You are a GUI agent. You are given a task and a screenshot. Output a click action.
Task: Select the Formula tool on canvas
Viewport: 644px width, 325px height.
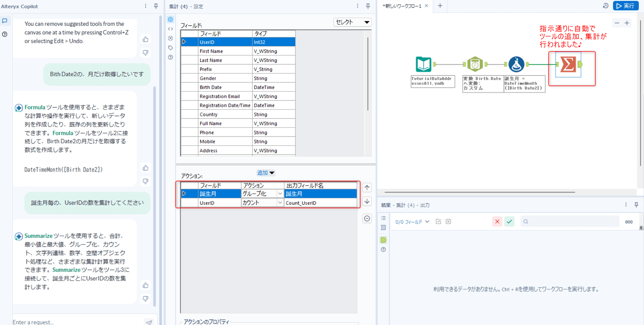point(516,64)
